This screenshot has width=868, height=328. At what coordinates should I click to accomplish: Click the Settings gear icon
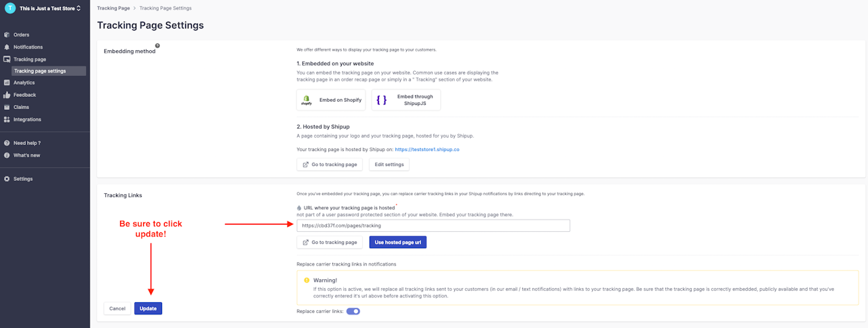(x=7, y=179)
